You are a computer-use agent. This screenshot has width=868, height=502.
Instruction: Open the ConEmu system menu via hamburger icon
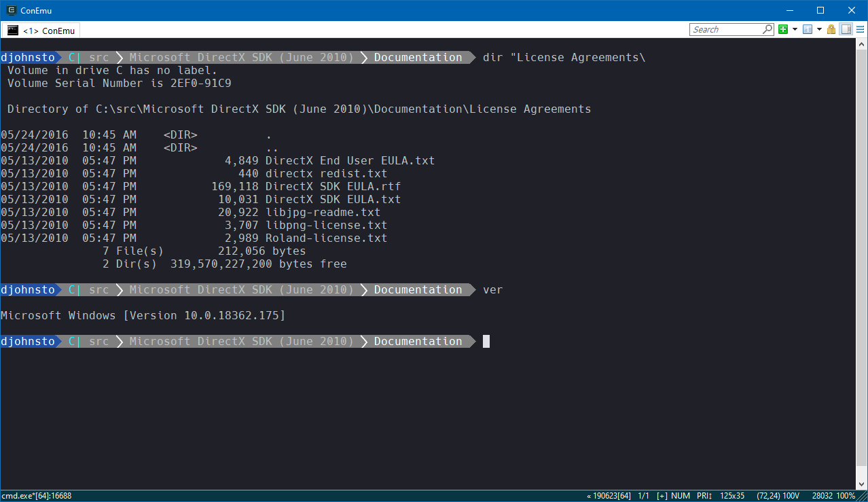(x=860, y=30)
